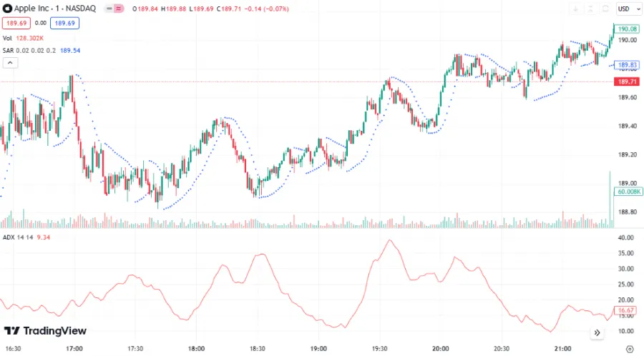Click scroll to latest bar arrows
Screen dimensions: 644x356
pyautogui.click(x=597, y=332)
